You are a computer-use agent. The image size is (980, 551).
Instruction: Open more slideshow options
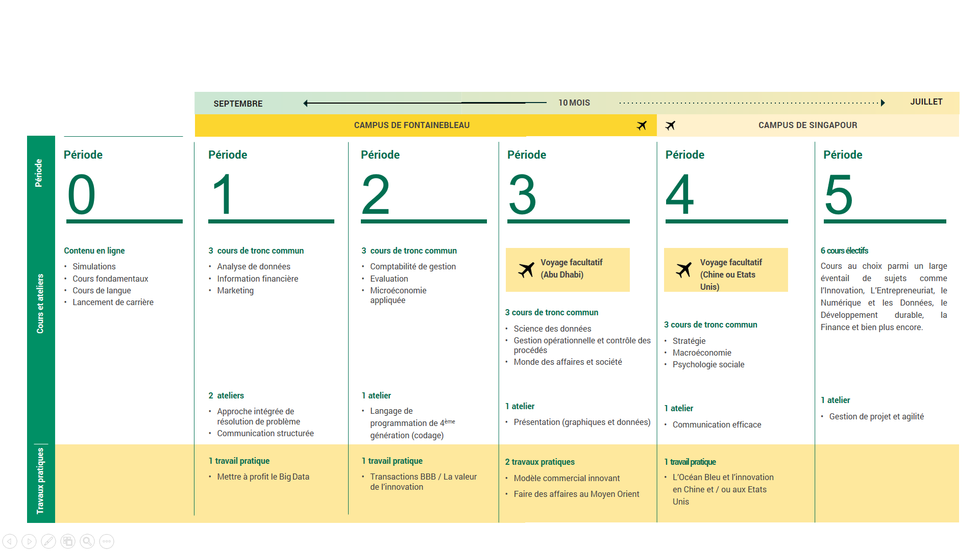(107, 541)
